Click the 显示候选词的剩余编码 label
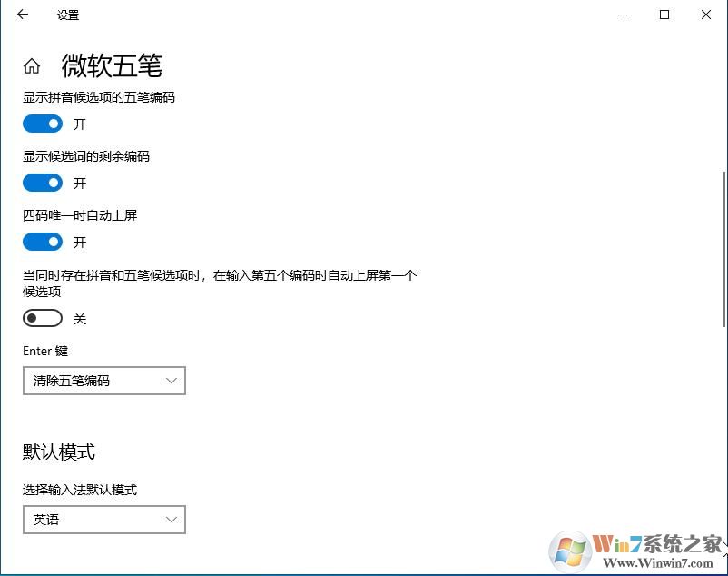 click(86, 156)
